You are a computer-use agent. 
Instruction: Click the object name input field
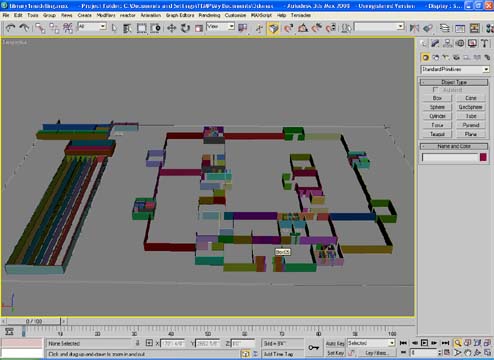450,157
